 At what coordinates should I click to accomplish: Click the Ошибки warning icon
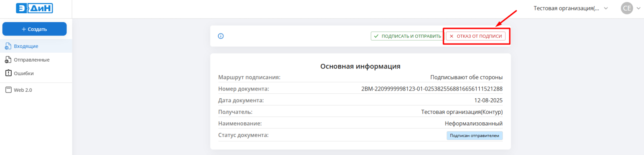pos(8,73)
